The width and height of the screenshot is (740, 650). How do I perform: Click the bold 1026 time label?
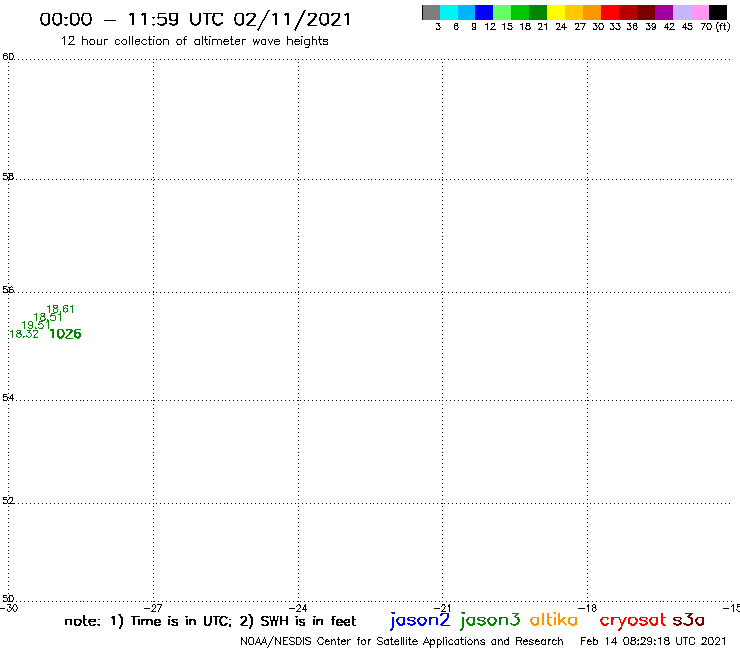click(x=65, y=334)
